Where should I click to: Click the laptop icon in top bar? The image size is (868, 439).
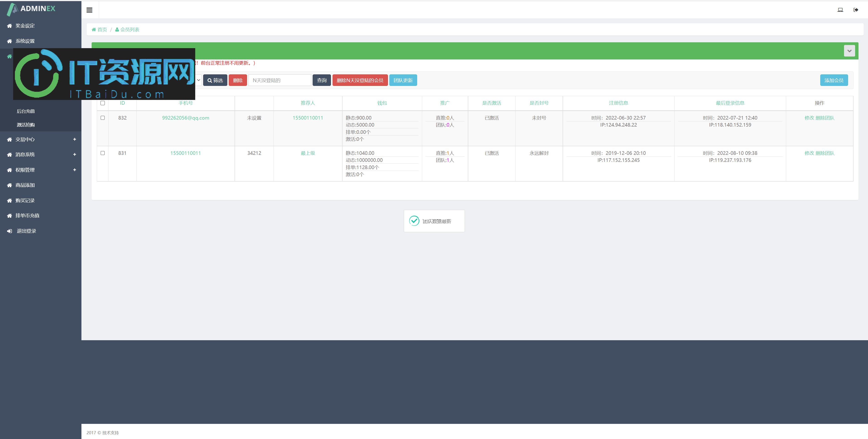point(840,10)
